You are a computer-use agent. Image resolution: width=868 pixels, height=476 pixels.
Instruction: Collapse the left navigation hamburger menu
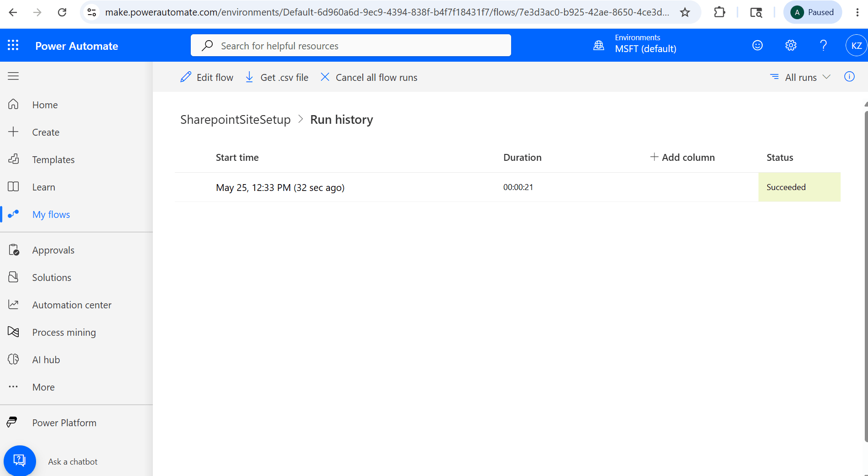(x=13, y=76)
